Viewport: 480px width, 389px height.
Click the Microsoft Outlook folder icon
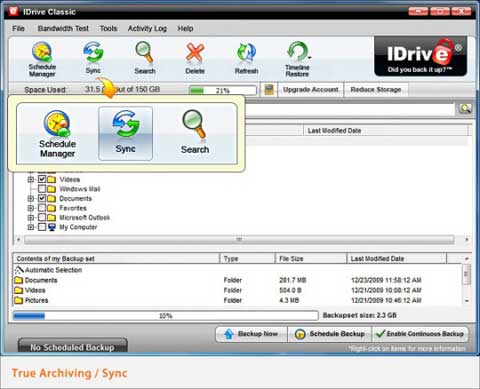pos(51,217)
